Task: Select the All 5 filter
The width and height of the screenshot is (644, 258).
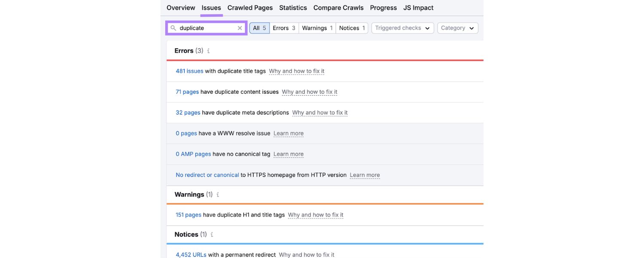Action: click(259, 28)
